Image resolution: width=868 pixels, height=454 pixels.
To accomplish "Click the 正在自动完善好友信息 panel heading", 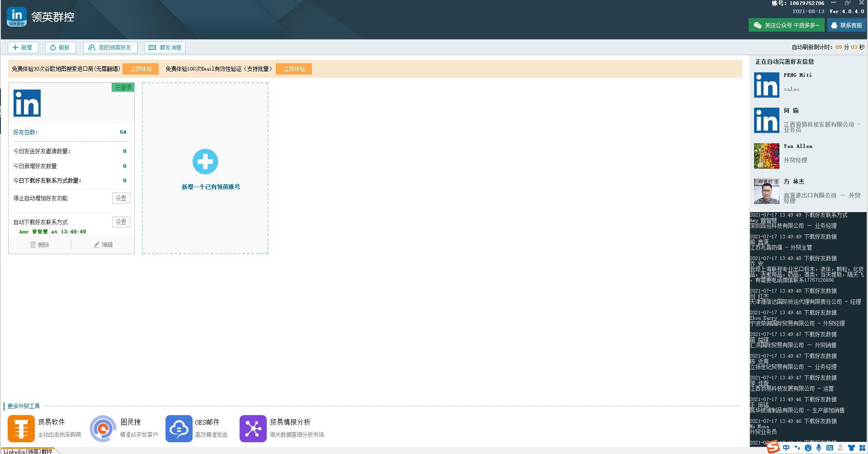I will click(x=785, y=61).
